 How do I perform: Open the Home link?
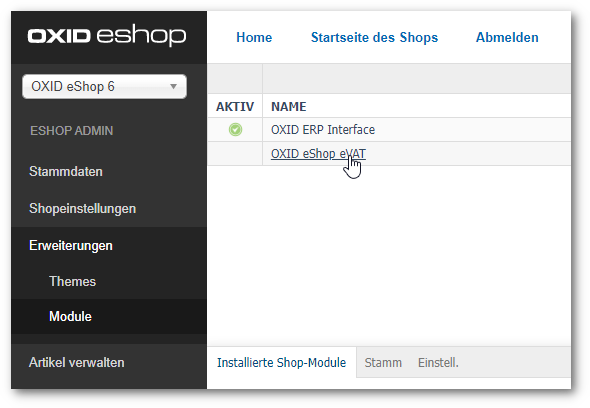[254, 37]
